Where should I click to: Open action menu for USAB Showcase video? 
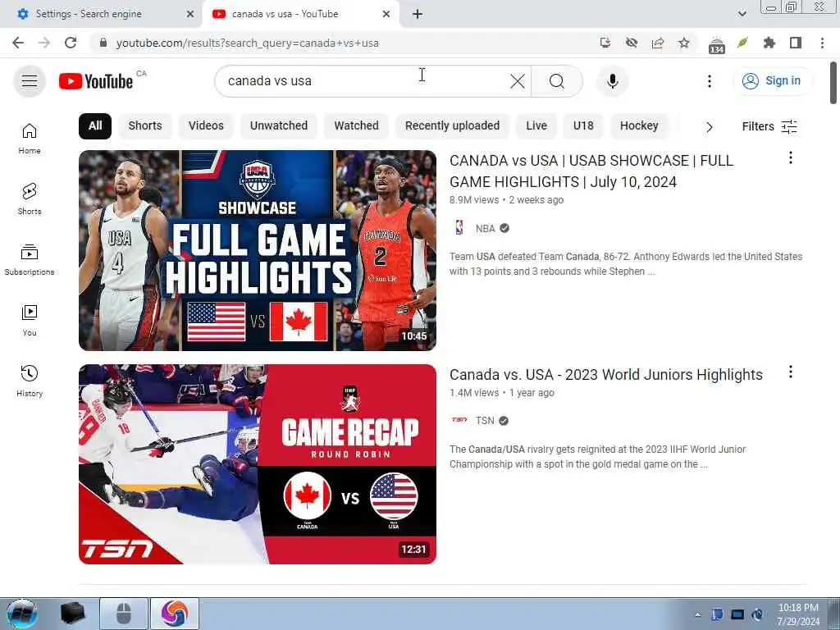coord(790,157)
